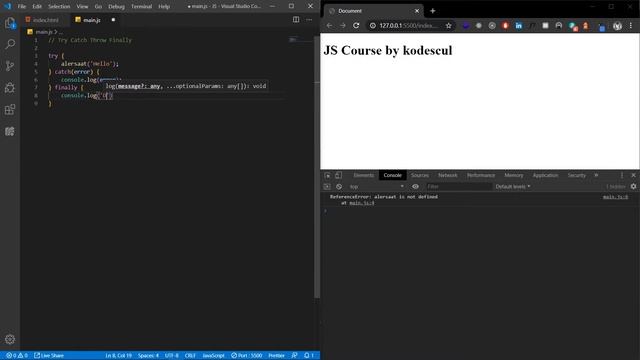Viewport: 640px width, 360px height.
Task: Open the Go menu
Action: [98, 7]
